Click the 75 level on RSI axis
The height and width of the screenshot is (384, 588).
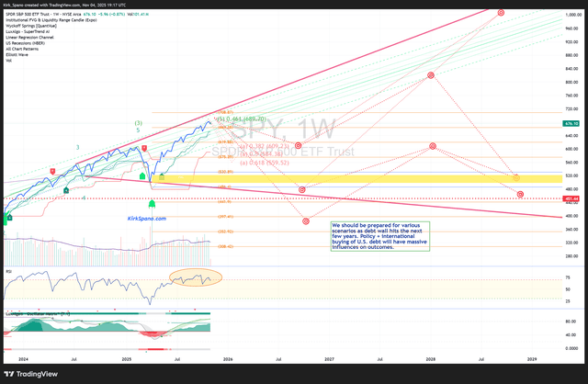(568, 277)
